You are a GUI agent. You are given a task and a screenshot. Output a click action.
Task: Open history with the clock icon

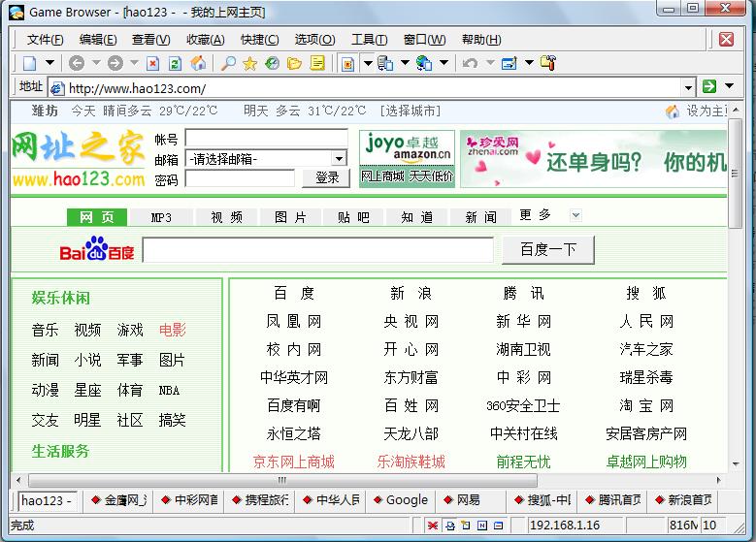[273, 63]
